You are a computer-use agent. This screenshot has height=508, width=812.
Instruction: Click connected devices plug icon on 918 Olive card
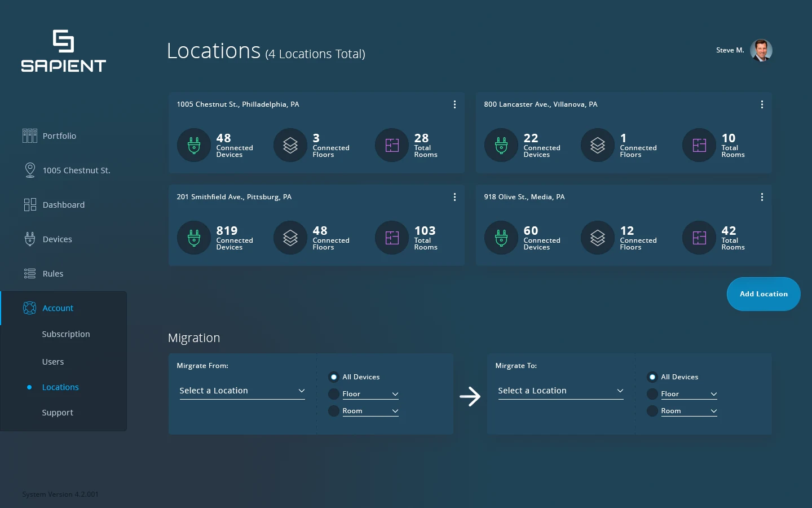coord(501,238)
